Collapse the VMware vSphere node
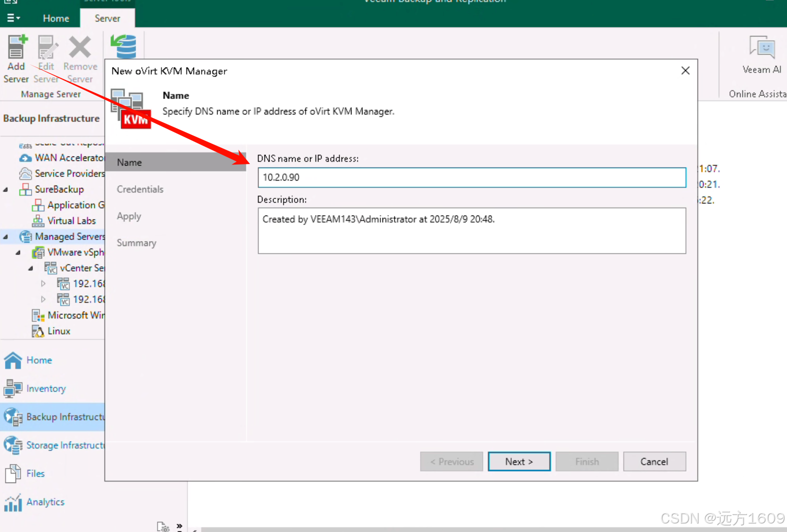Image resolution: width=787 pixels, height=532 pixels. 18,252
